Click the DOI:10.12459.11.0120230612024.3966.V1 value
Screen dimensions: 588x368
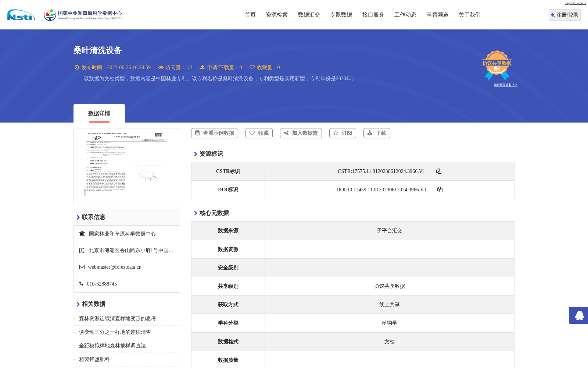(x=381, y=190)
